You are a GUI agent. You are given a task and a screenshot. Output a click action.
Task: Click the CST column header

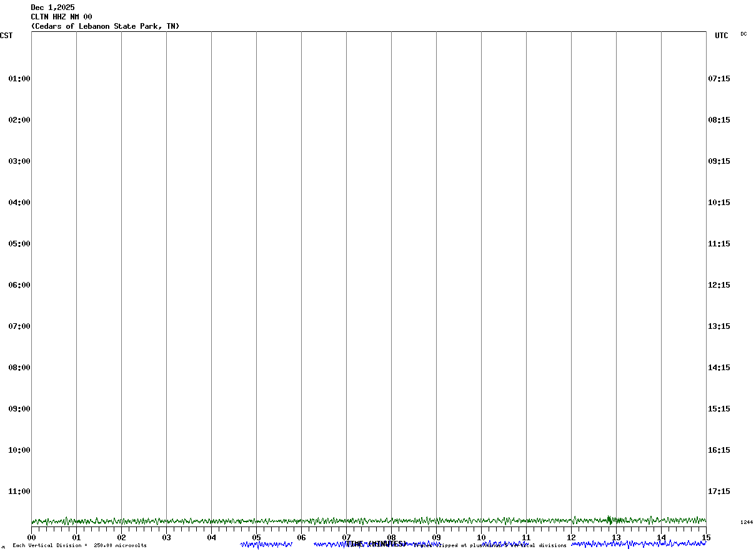pos(6,36)
